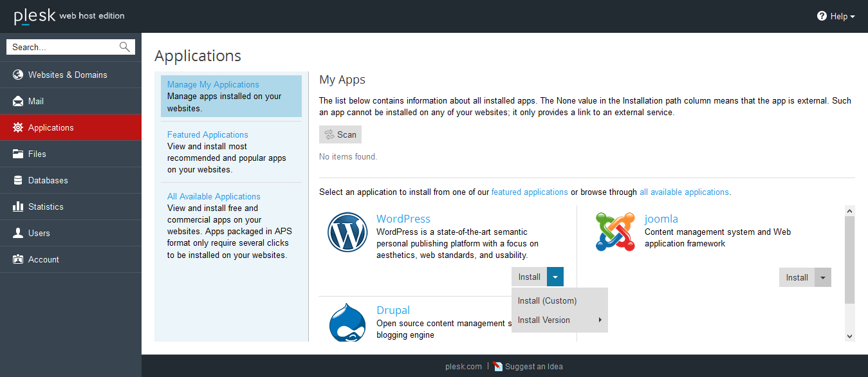Open the Install dropdown arrow for Joomla
Image resolution: width=868 pixels, height=377 pixels.
[x=823, y=277]
